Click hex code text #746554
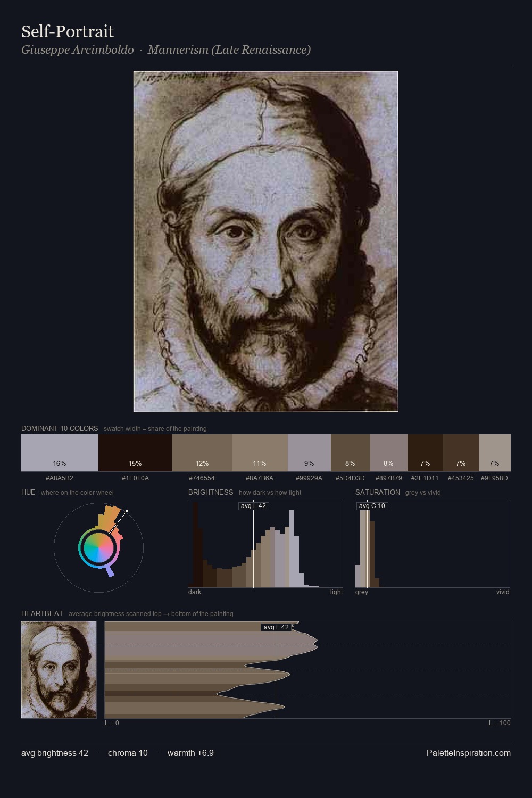Screen dimensions: 532x798 202,478
